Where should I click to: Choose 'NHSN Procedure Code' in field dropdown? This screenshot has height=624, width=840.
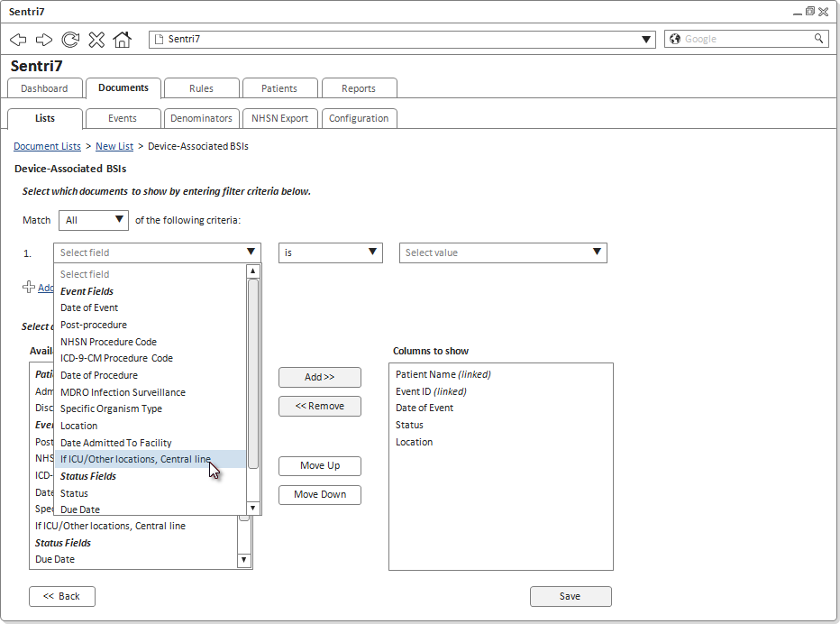[x=150, y=342]
